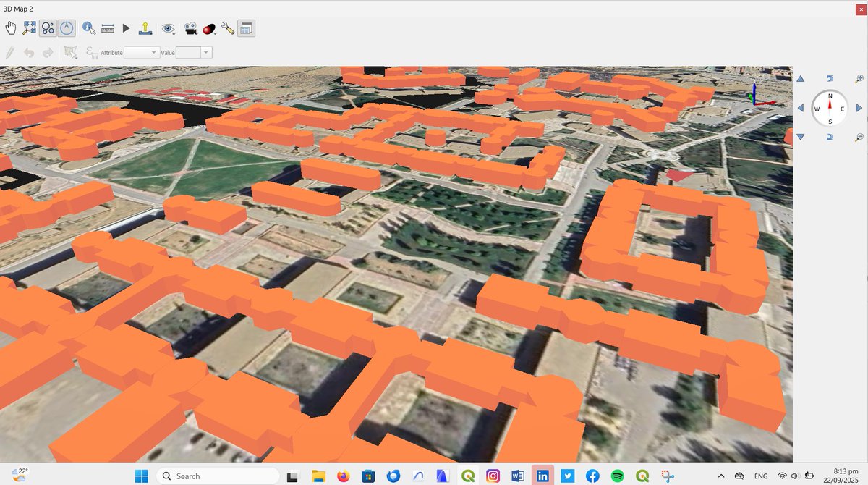Image resolution: width=868 pixels, height=485 pixels.
Task: Click the rotate view left button
Action: coord(800,107)
